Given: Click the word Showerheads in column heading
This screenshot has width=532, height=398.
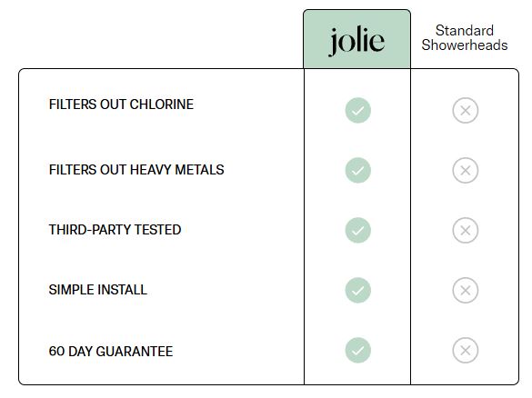Looking at the screenshot, I should pos(465,45).
